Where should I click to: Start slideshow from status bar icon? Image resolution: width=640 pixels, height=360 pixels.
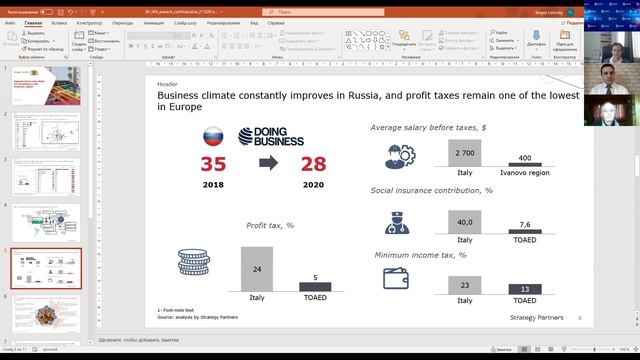click(564, 349)
